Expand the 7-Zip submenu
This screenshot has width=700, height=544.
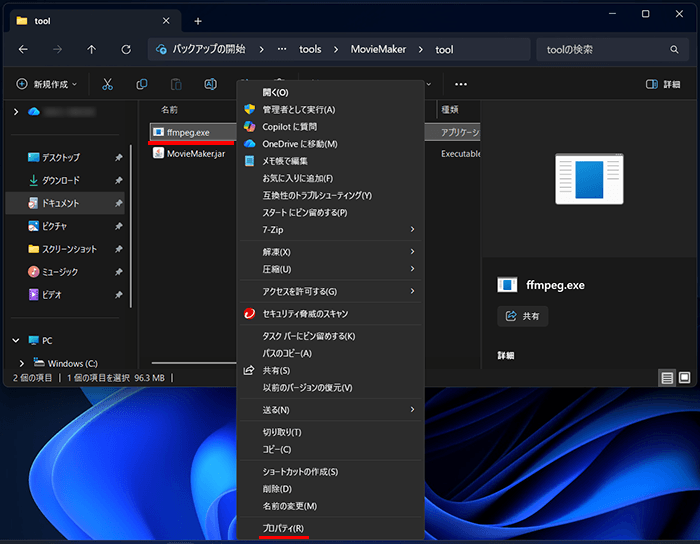click(331, 230)
